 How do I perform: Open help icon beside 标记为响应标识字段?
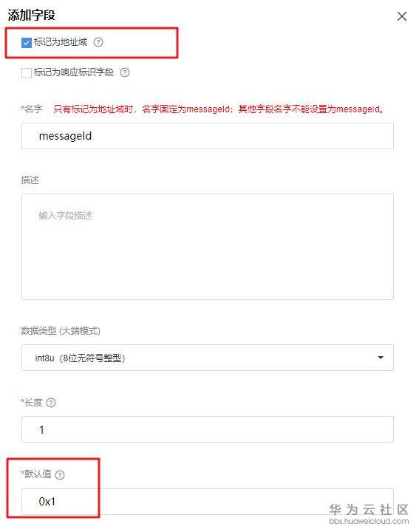pyautogui.click(x=125, y=72)
